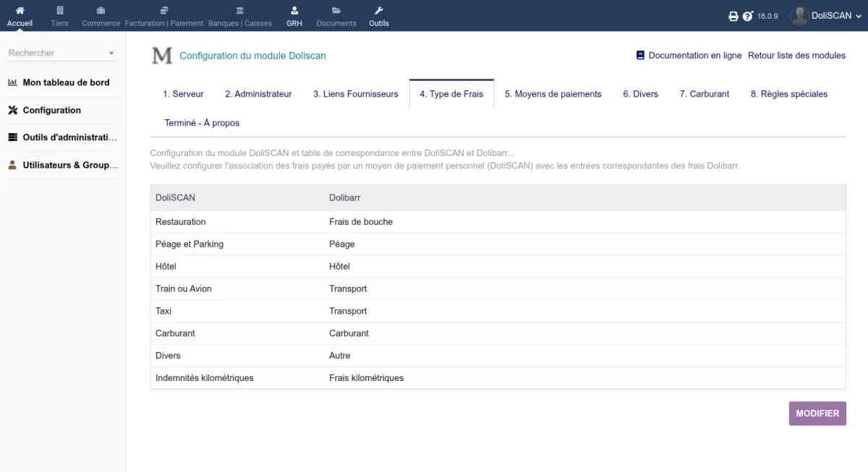Image resolution: width=868 pixels, height=472 pixels.
Task: Switch to the 1. Serveur tab
Action: point(183,94)
